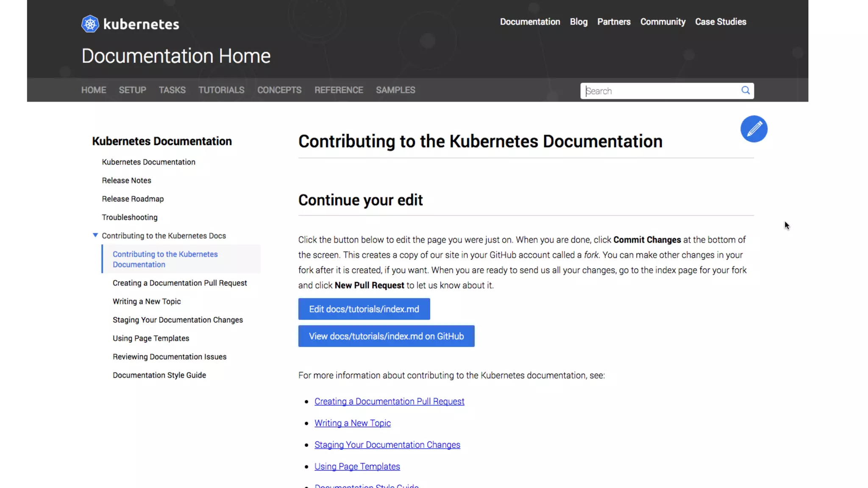Image resolution: width=868 pixels, height=488 pixels.
Task: Open the Blog menu item
Action: [x=579, y=22]
